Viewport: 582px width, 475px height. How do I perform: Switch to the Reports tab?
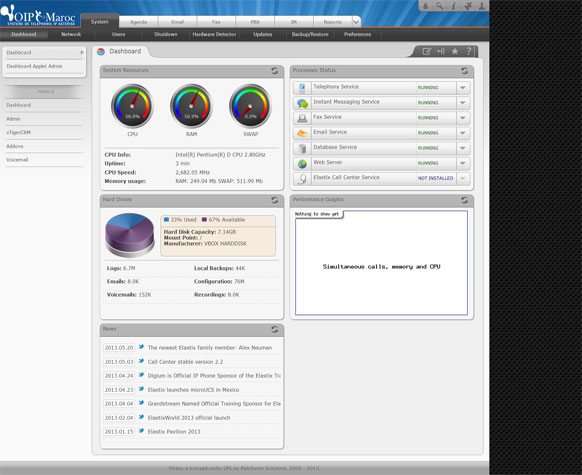pos(333,22)
